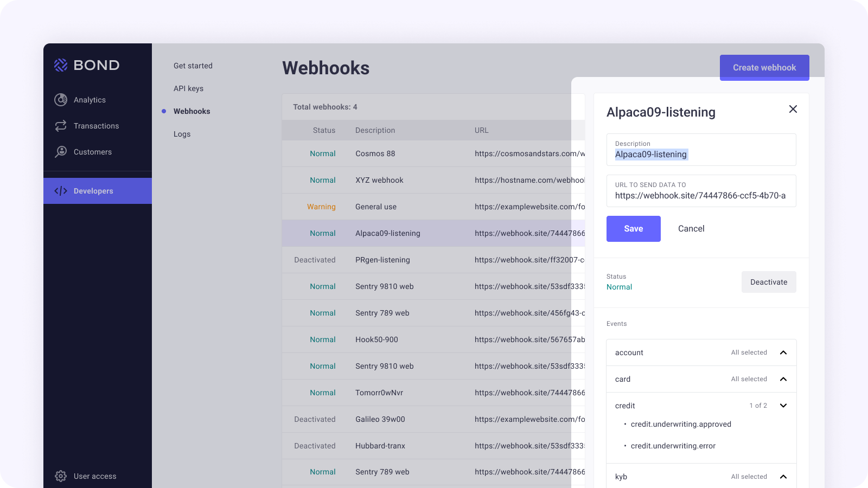The height and width of the screenshot is (488, 868).
Task: Click the Description input field
Action: point(701,150)
